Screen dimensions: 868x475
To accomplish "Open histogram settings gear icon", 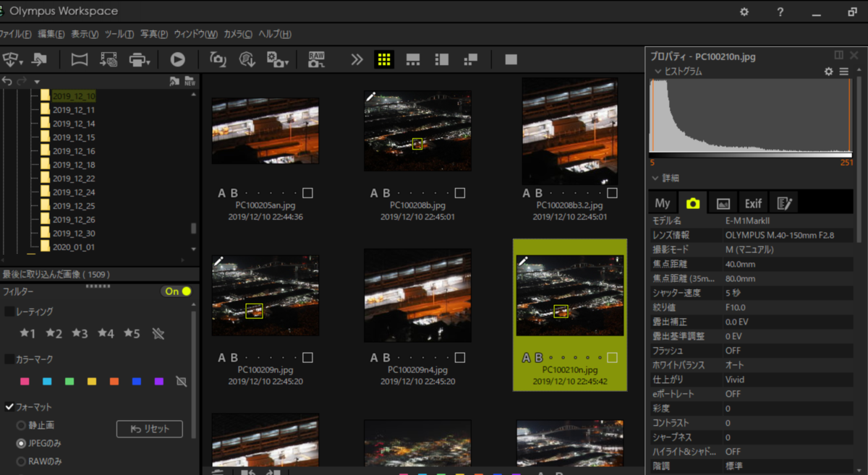I will (x=829, y=72).
